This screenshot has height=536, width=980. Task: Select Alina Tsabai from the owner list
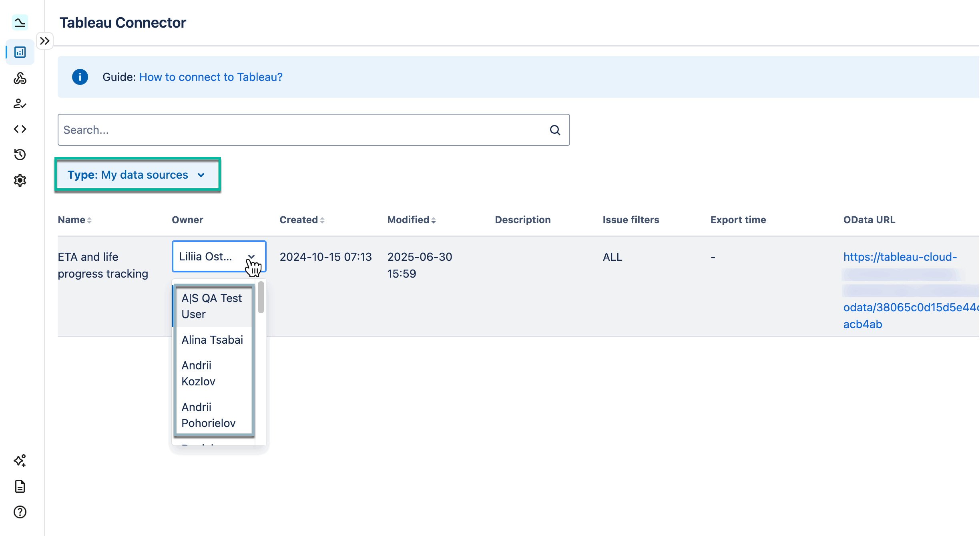point(212,340)
